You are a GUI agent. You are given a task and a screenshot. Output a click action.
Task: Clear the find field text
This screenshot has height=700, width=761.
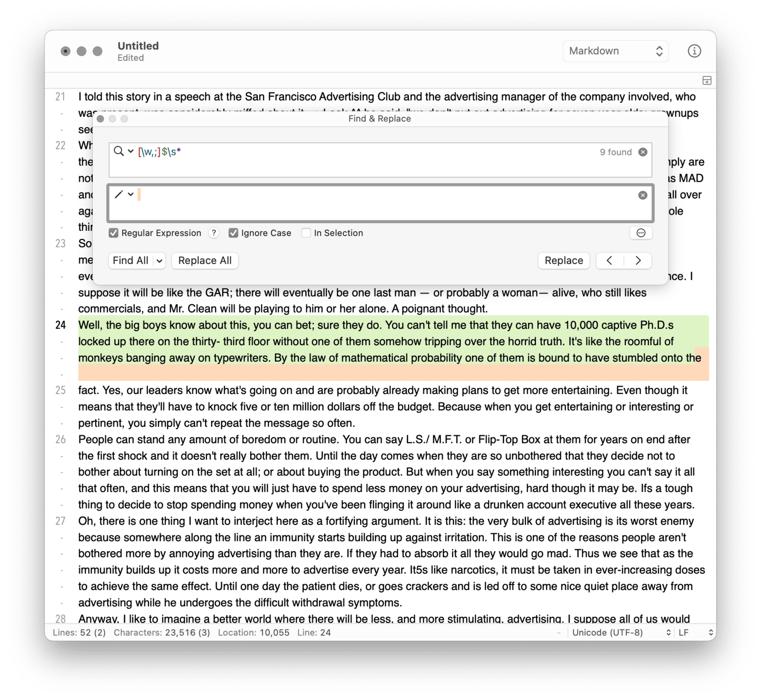(643, 152)
